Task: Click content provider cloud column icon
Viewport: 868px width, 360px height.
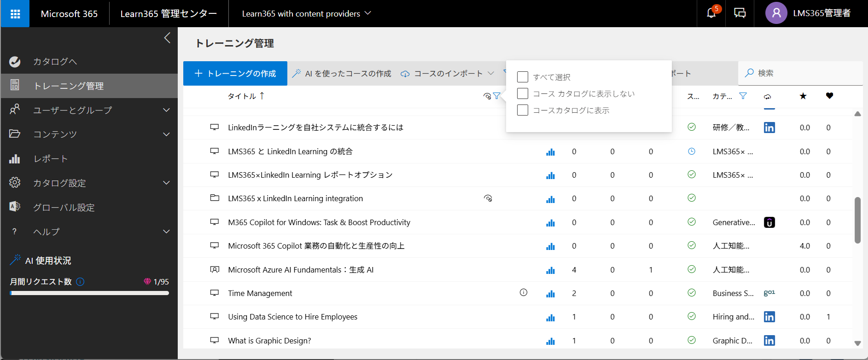Action: [x=767, y=97]
